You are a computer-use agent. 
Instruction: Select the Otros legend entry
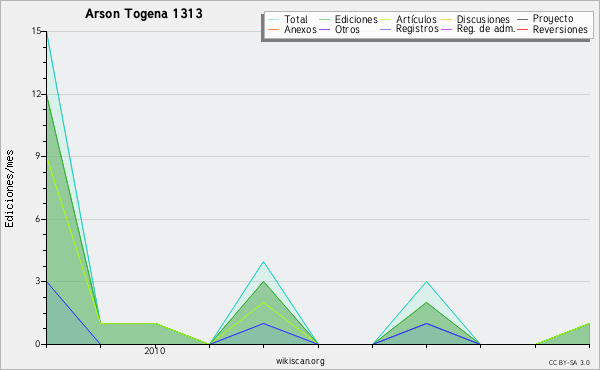point(347,29)
